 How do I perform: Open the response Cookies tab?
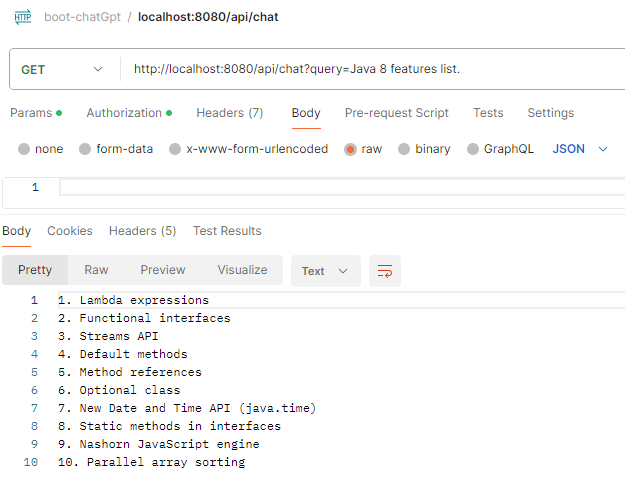pyautogui.click(x=70, y=231)
